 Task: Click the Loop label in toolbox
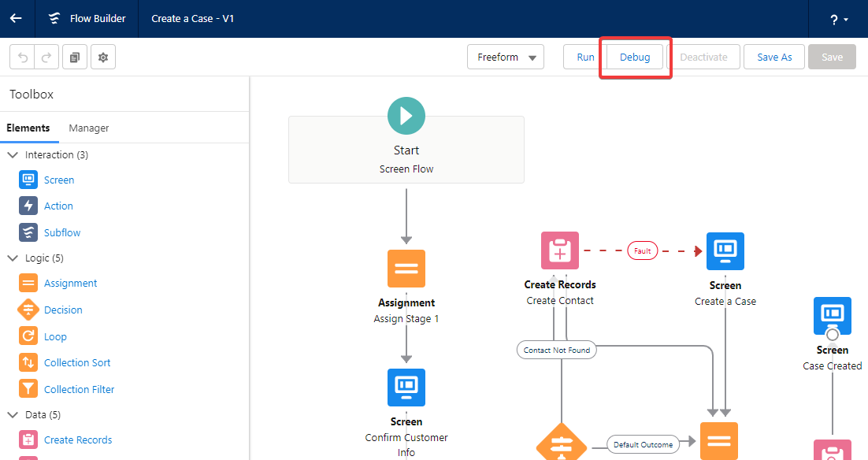(x=55, y=336)
